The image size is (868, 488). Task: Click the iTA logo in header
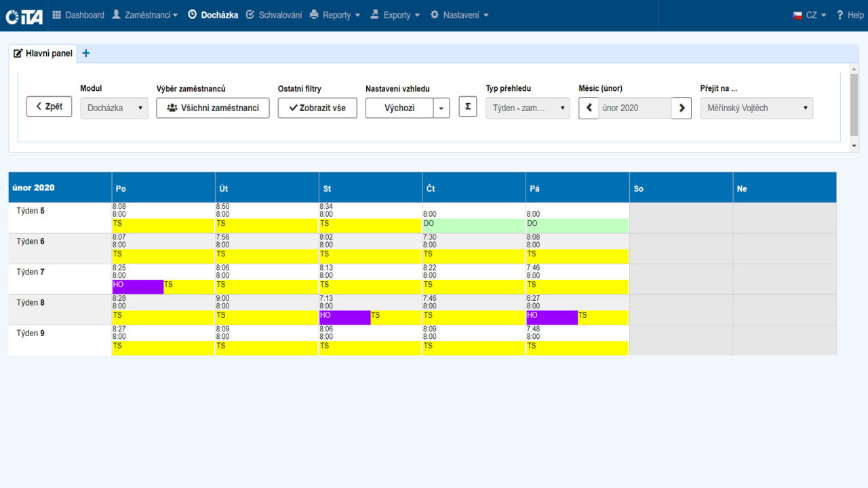pyautogui.click(x=24, y=16)
